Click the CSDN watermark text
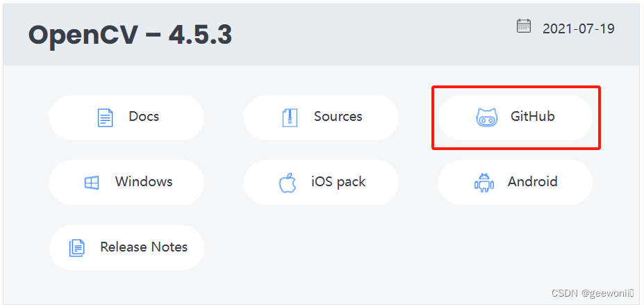Image resolution: width=644 pixels, height=305 pixels. pyautogui.click(x=565, y=293)
